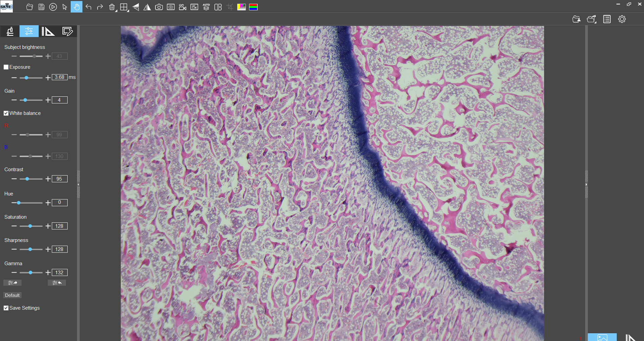Open the RGB color bars icon

(253, 7)
